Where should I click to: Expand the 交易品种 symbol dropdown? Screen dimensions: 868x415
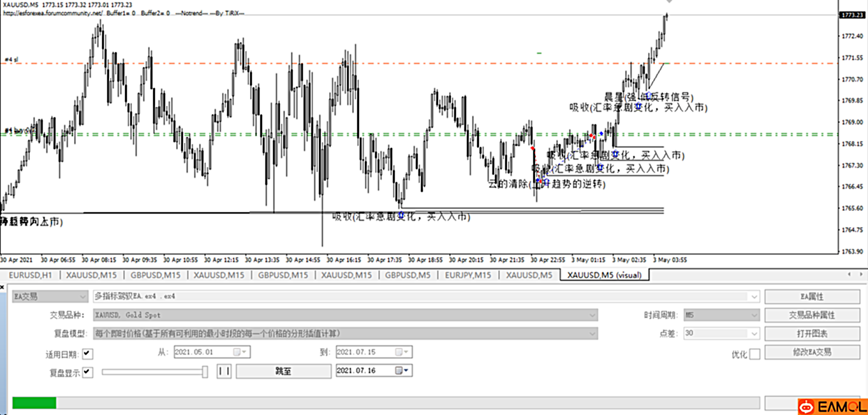click(592, 315)
